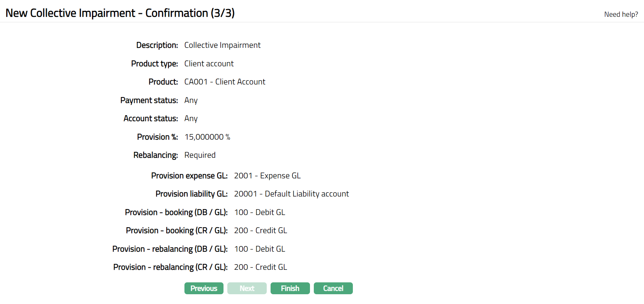Click Debit GL value for Provision booking DB

coord(259,212)
